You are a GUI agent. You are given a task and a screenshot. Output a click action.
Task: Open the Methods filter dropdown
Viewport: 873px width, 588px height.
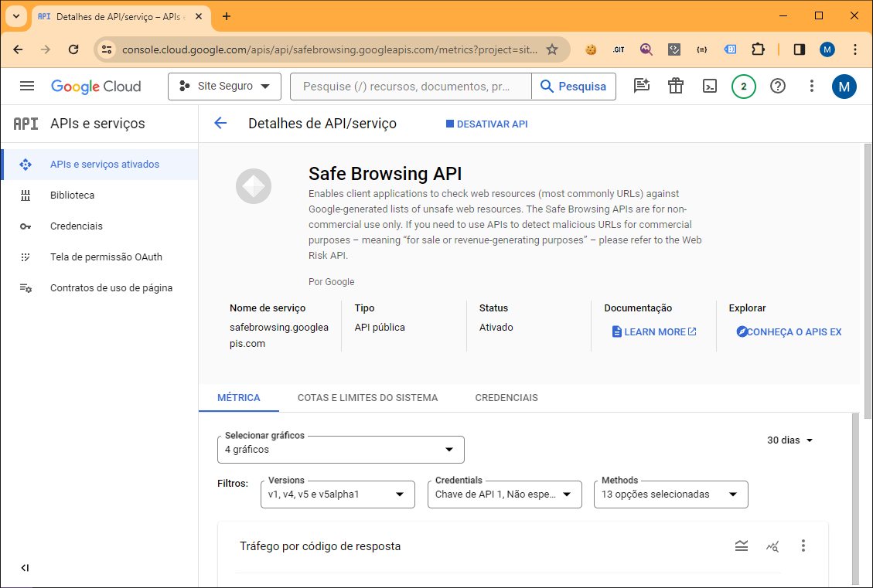point(671,495)
